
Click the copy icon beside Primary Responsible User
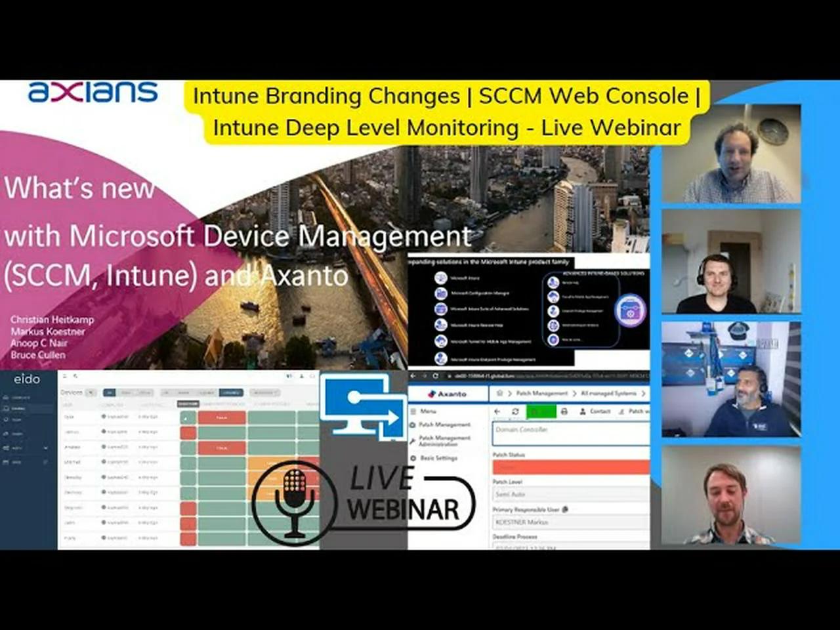(565, 509)
